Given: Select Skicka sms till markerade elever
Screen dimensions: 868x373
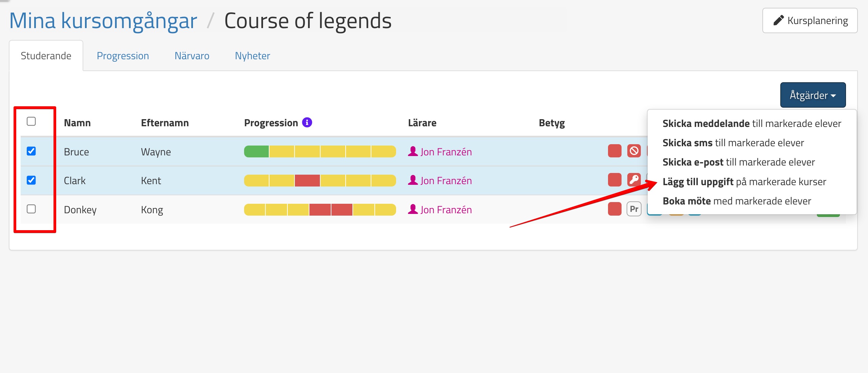Looking at the screenshot, I should [733, 143].
